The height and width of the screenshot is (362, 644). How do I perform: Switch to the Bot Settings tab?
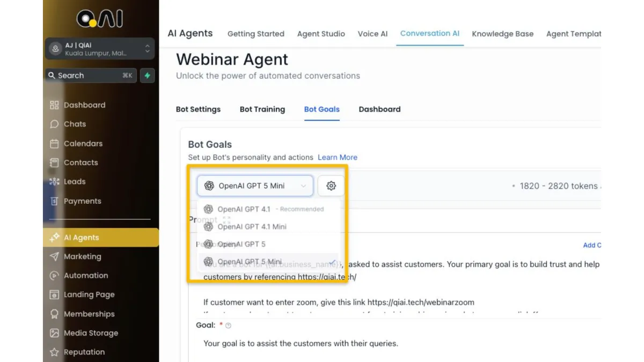pyautogui.click(x=198, y=109)
